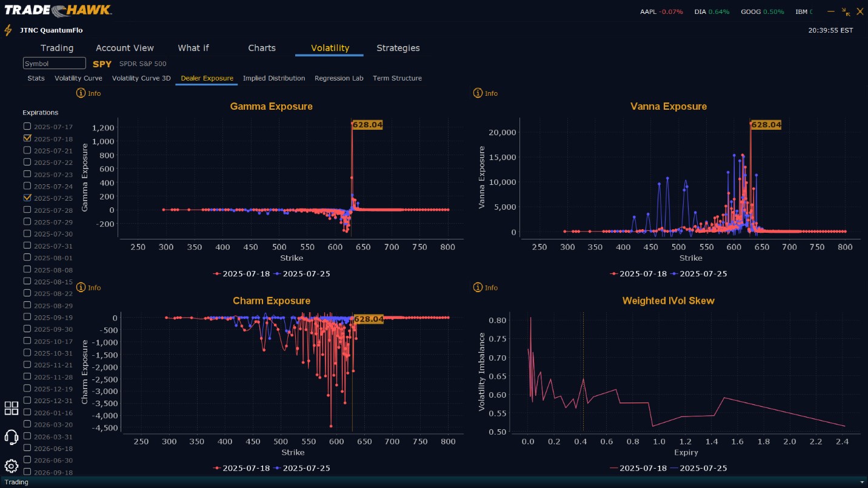Open the dashboard grid layout icon
868x488 pixels.
11,408
